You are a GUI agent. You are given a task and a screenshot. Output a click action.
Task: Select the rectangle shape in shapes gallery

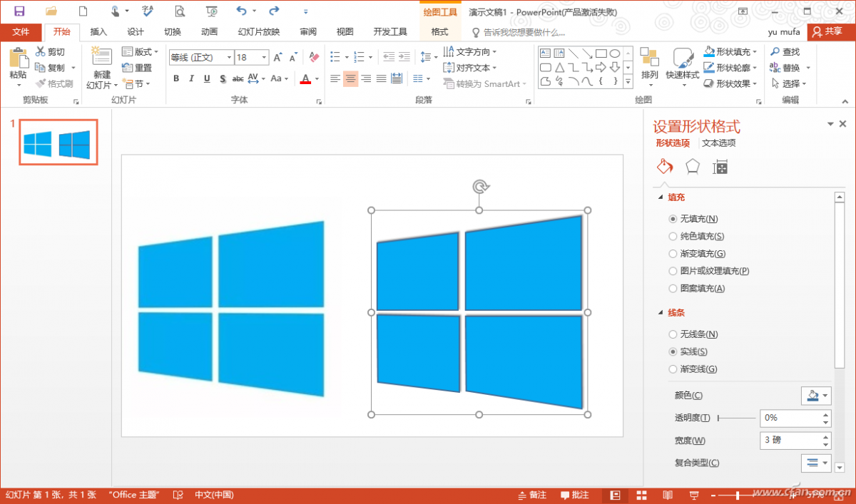pyautogui.click(x=601, y=53)
